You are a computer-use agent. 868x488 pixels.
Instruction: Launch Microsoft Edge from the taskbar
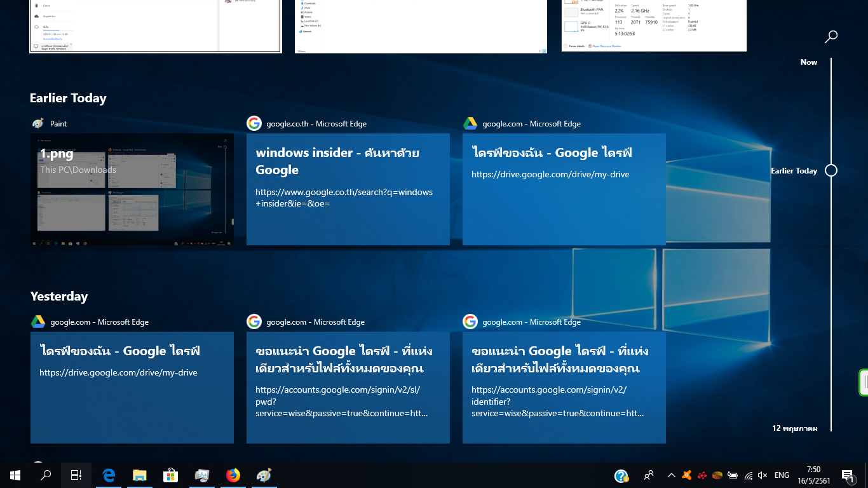click(x=109, y=475)
